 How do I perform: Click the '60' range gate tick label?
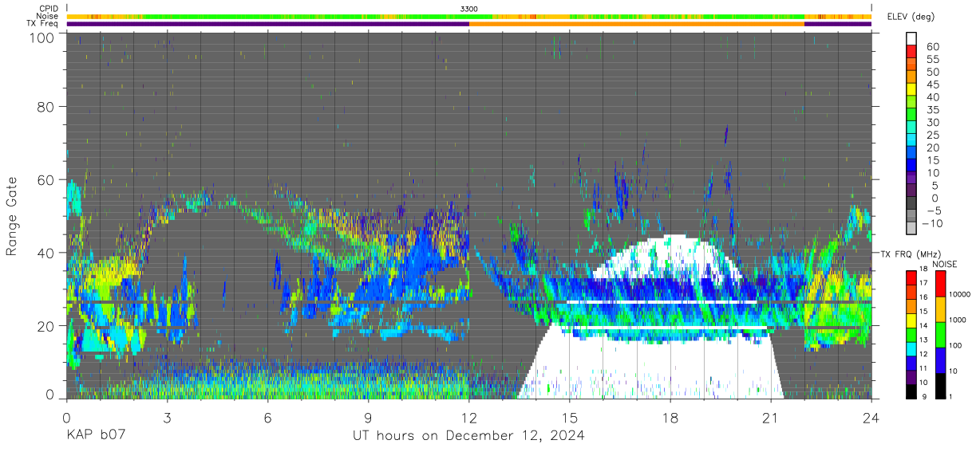click(x=46, y=180)
